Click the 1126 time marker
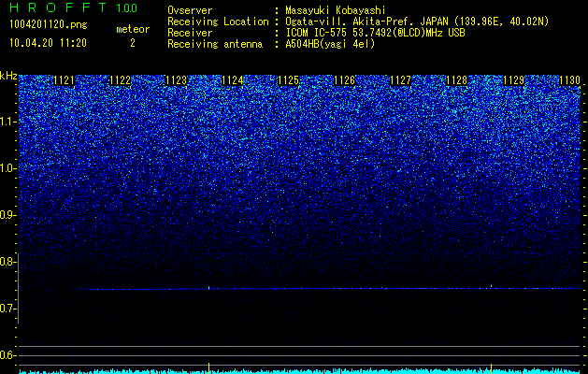This screenshot has height=374, width=588. click(x=345, y=80)
